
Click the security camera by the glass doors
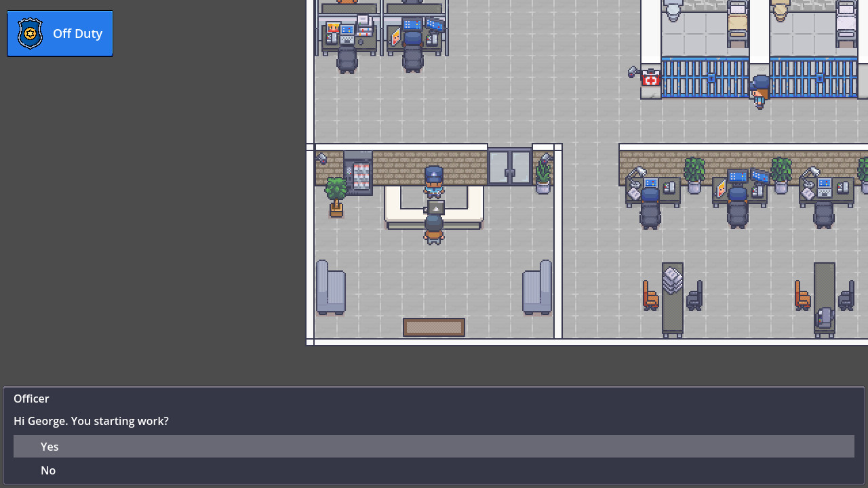point(545,159)
